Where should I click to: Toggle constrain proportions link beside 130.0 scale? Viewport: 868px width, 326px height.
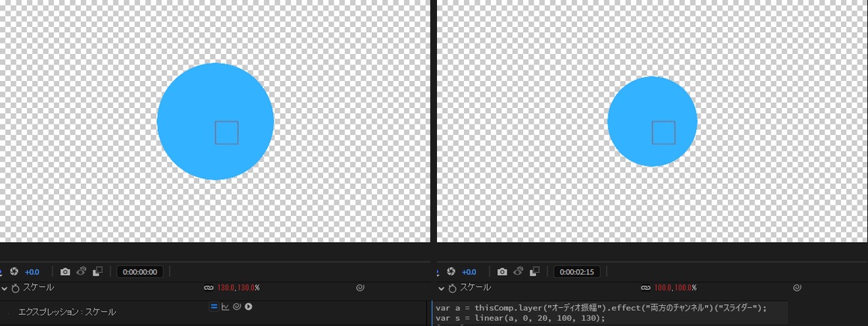point(209,289)
